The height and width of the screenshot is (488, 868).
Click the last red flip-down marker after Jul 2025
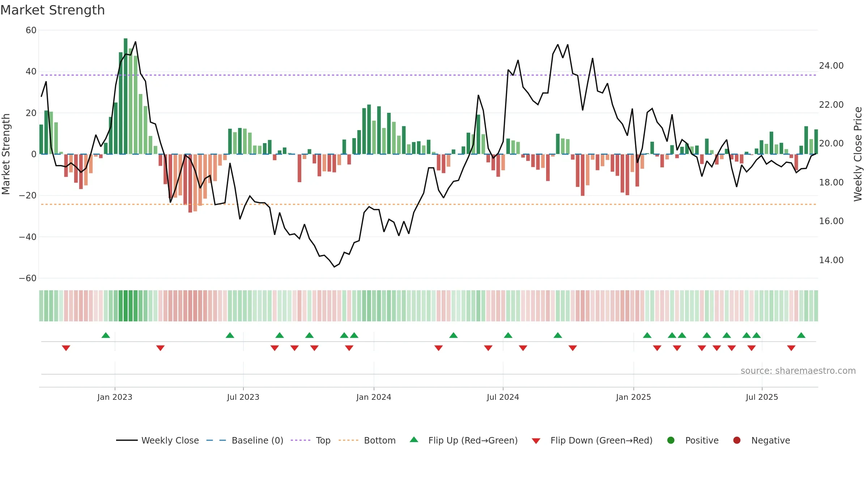click(x=791, y=348)
